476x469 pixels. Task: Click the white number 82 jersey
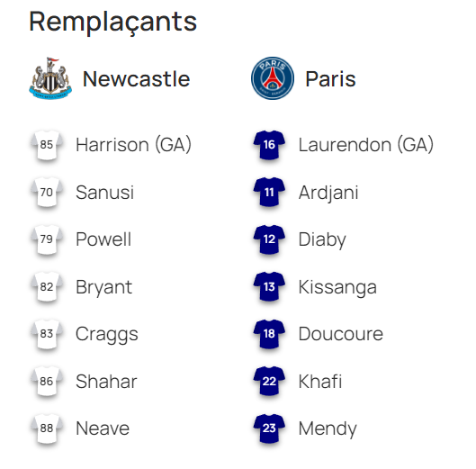pos(47,286)
